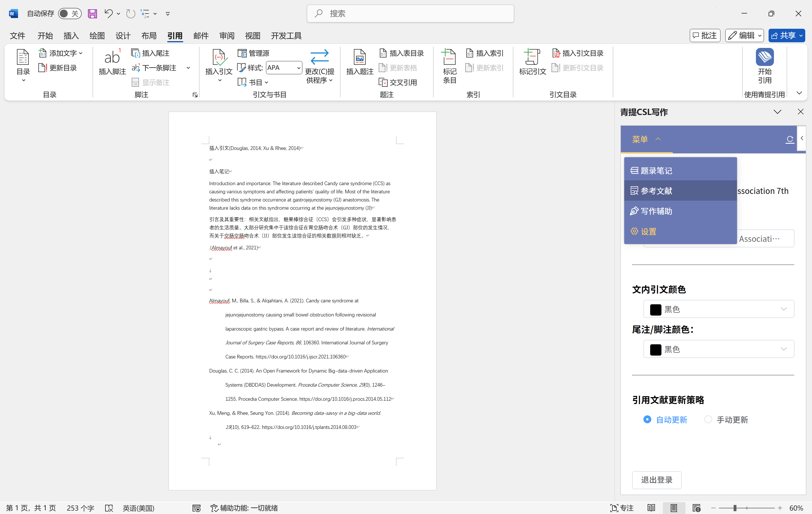Click the save icon in the title bar
Screen dimensions: 812x514
point(92,14)
